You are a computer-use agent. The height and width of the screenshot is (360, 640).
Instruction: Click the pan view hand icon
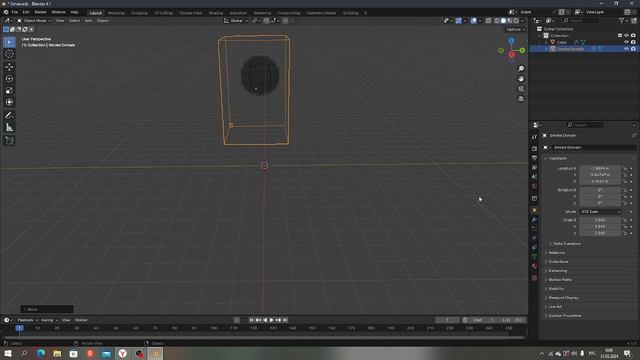521,79
